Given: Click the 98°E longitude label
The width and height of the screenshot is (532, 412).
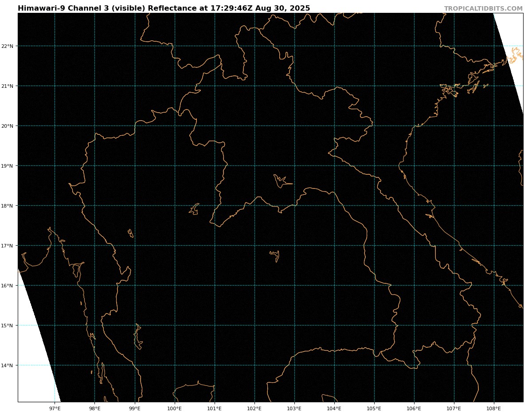Looking at the screenshot, I should [94, 408].
